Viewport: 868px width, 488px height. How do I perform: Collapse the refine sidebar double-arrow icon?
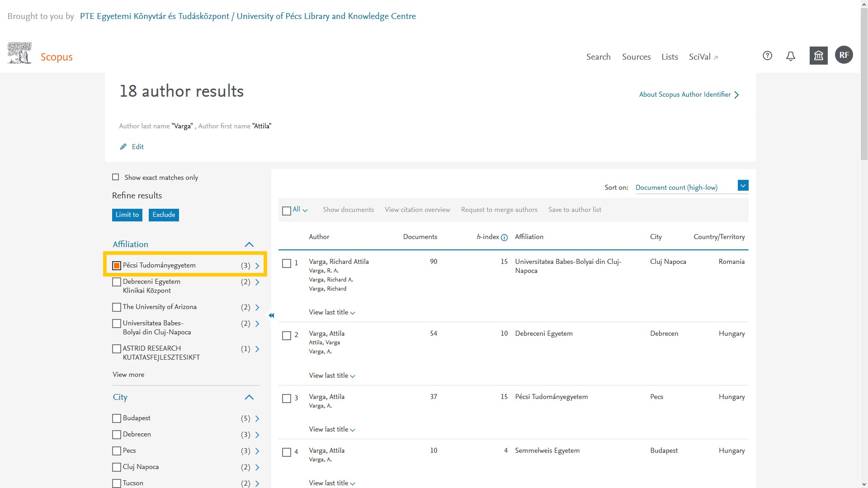[x=271, y=315]
